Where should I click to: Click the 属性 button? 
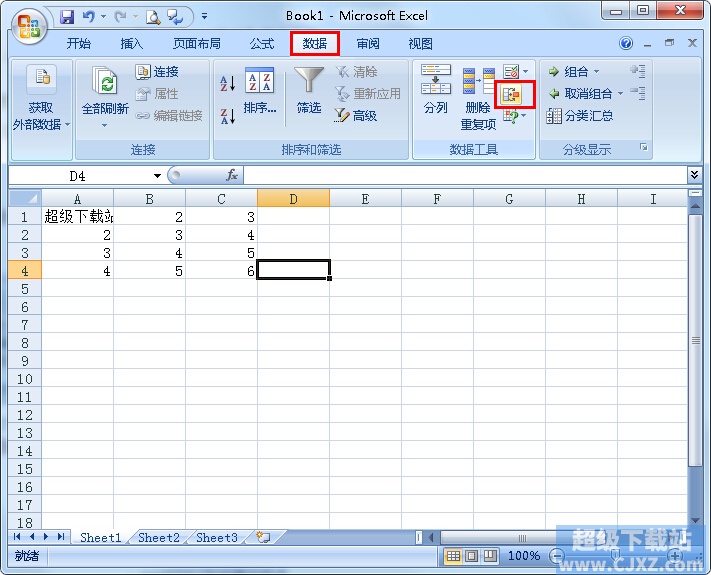[157, 94]
